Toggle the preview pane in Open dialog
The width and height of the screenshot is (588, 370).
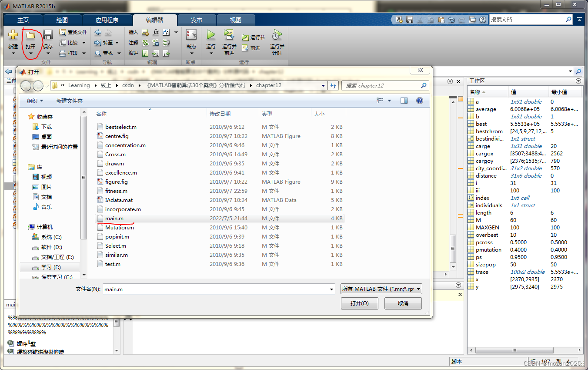point(404,101)
